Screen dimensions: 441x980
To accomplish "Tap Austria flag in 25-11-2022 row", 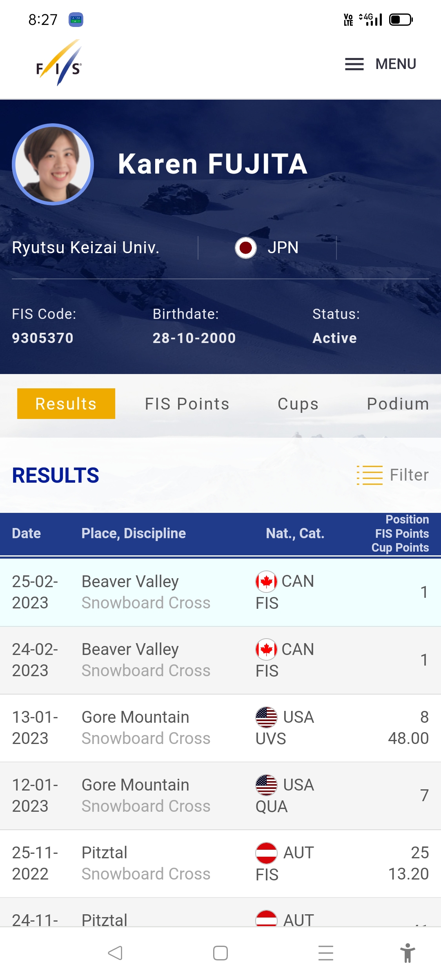I will [266, 853].
